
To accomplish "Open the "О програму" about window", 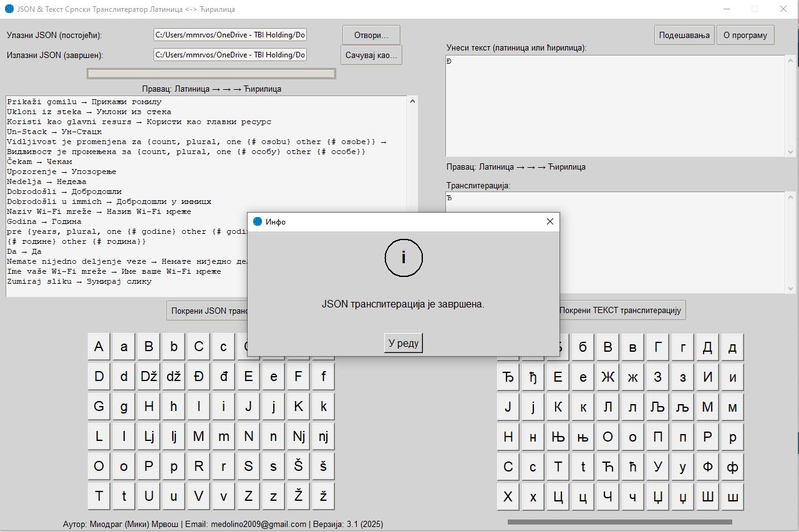I will click(x=745, y=35).
